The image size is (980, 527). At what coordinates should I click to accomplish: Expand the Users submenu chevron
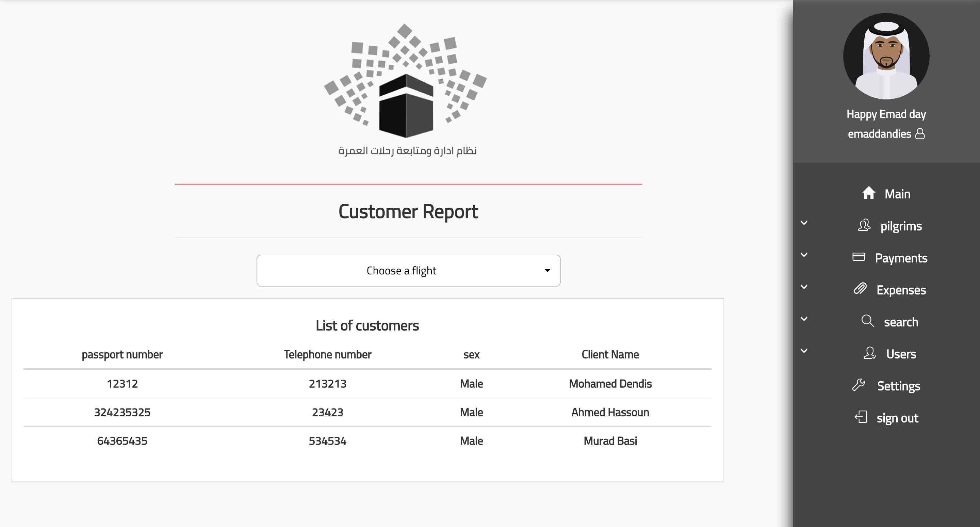[x=804, y=351]
